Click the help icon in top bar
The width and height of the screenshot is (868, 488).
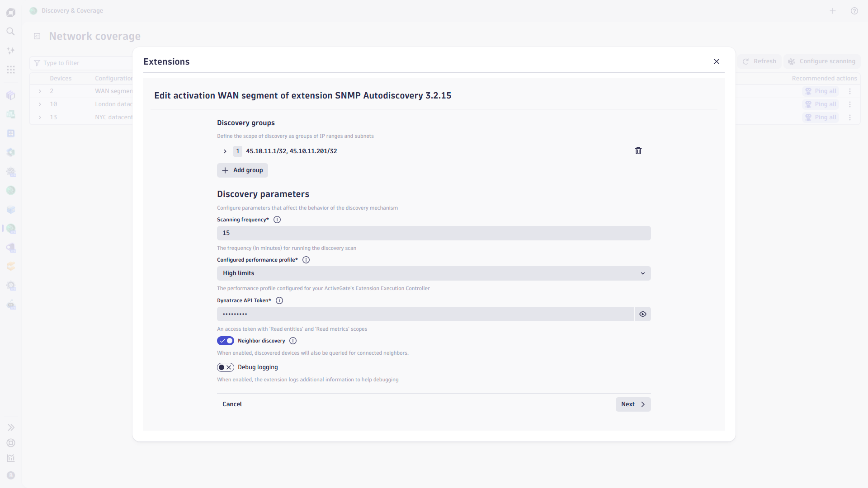click(x=854, y=11)
